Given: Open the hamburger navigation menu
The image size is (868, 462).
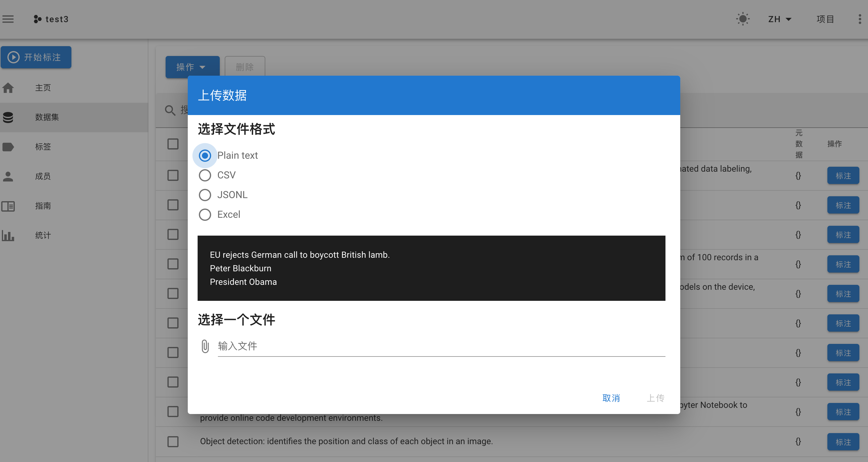Looking at the screenshot, I should tap(8, 19).
